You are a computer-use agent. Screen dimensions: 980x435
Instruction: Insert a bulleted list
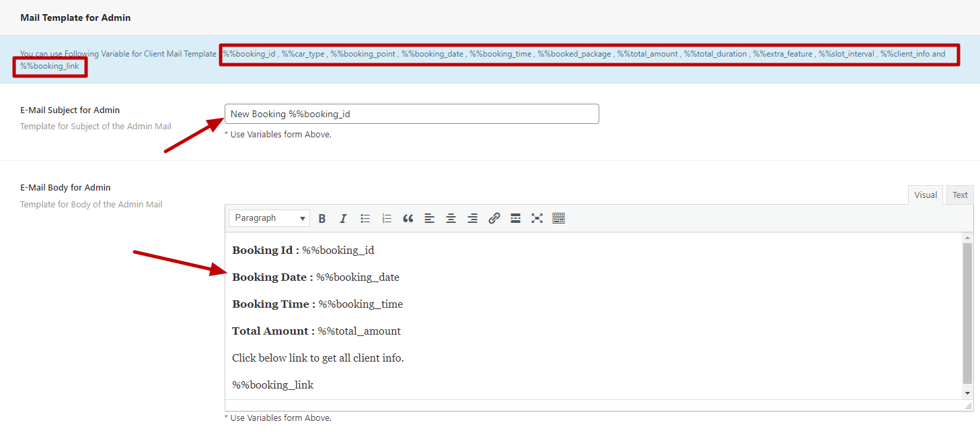pos(365,218)
